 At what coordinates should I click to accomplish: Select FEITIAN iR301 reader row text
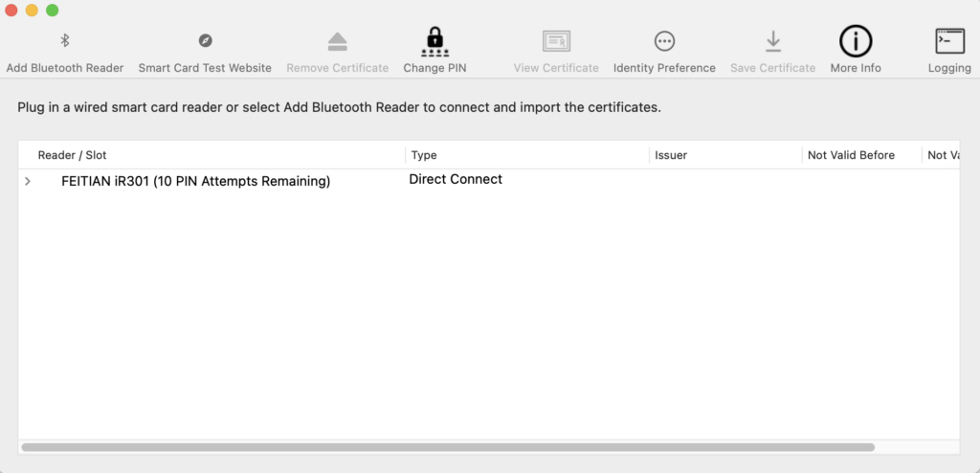(x=195, y=181)
